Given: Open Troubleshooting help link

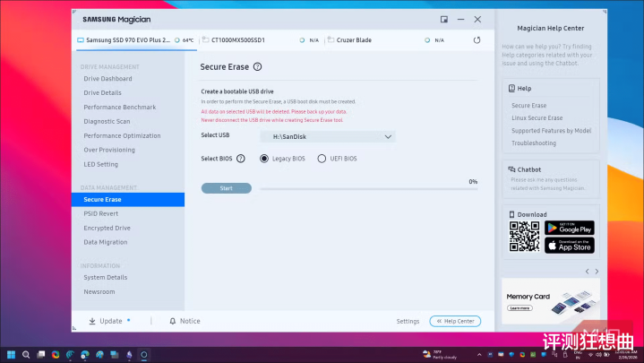Looking at the screenshot, I should pos(534,143).
